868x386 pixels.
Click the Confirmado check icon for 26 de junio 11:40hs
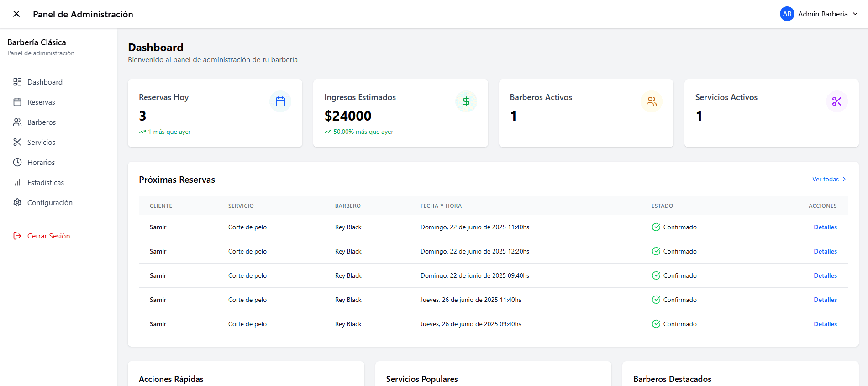tap(656, 300)
